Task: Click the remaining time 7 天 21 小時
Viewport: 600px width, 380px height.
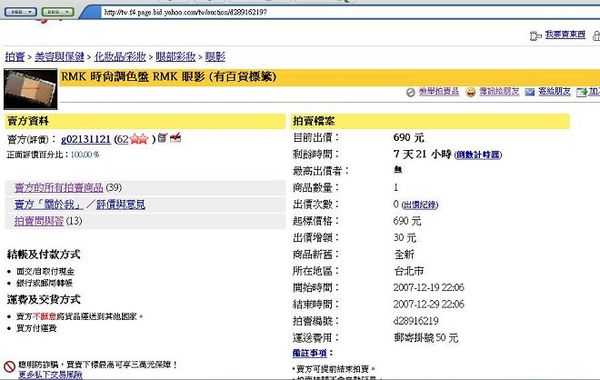Action: tap(422, 154)
